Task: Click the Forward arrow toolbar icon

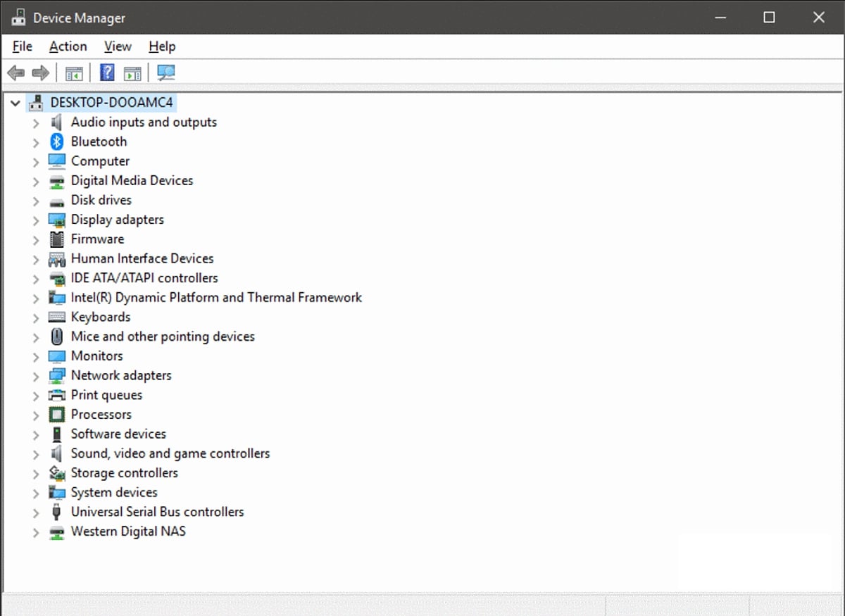Action: (41, 73)
